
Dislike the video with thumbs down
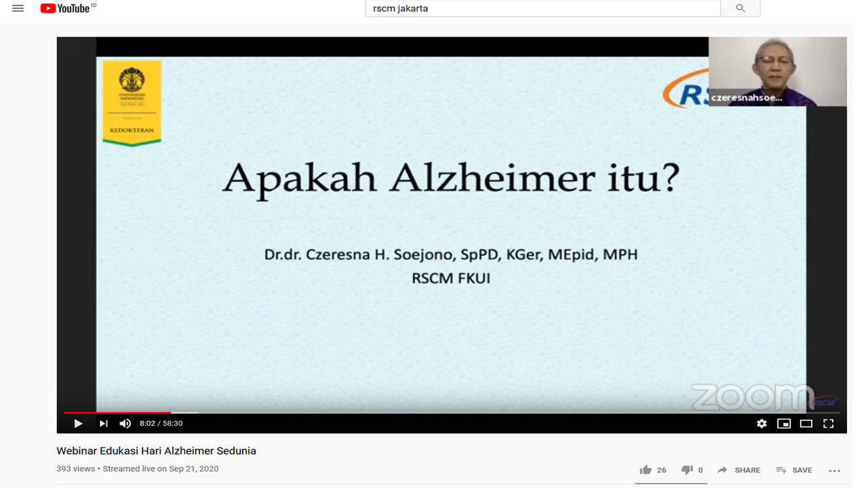pyautogui.click(x=687, y=470)
